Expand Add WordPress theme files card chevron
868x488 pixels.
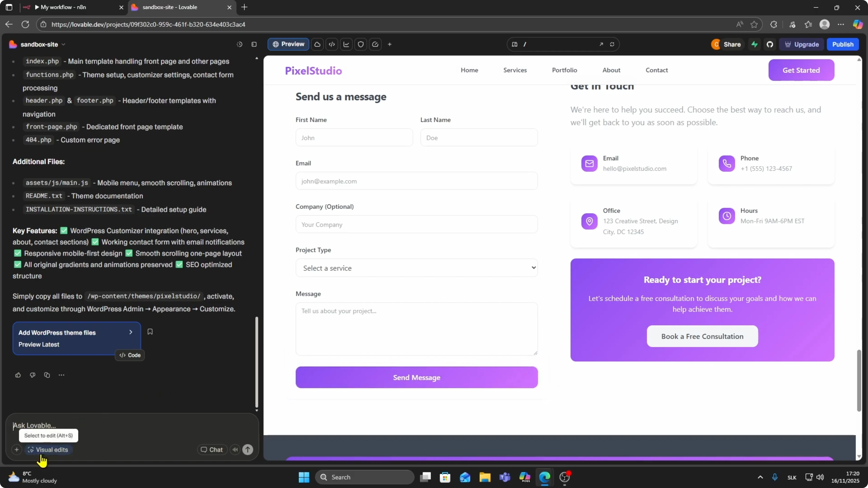[131, 332]
